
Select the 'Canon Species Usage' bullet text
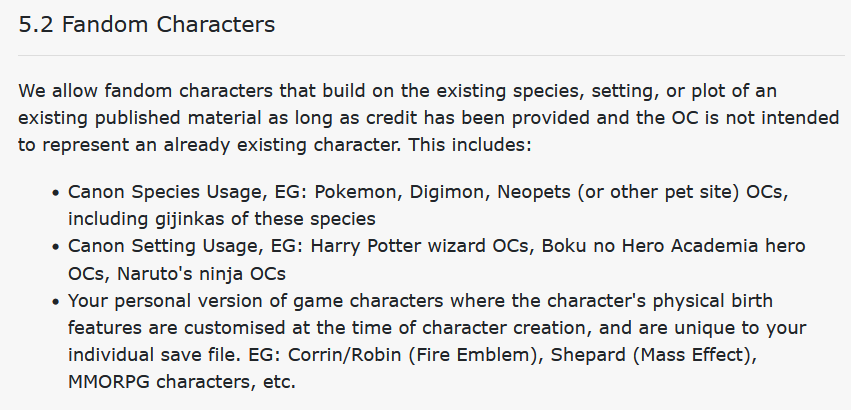click(168, 192)
